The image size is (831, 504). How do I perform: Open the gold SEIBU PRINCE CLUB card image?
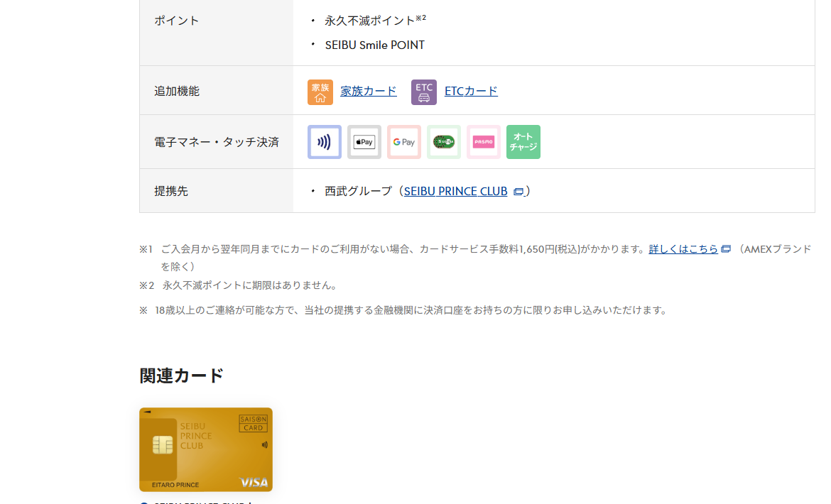pos(206,449)
